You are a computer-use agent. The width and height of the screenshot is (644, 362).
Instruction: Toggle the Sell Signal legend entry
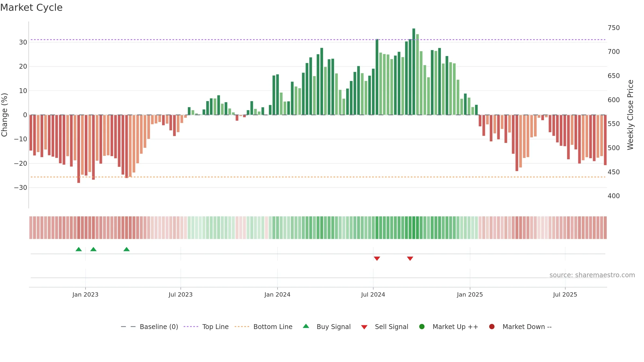(385, 327)
